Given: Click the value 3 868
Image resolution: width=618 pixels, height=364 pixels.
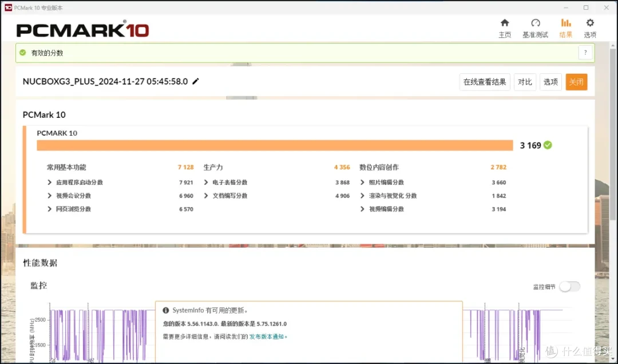Looking at the screenshot, I should (x=343, y=182).
